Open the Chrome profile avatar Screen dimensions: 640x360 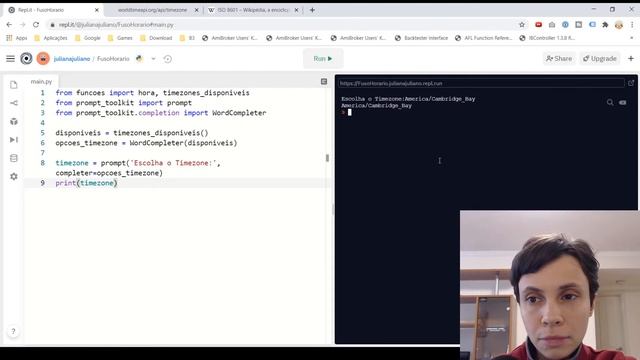coord(619,25)
